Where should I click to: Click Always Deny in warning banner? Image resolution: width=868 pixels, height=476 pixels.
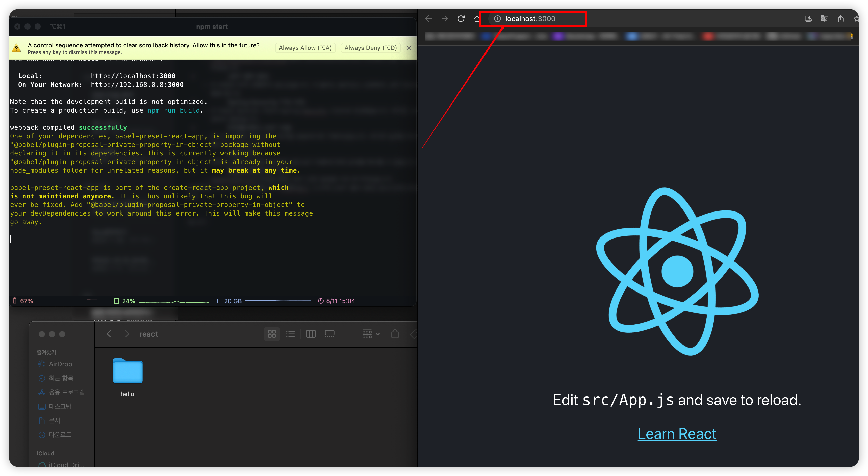point(370,48)
